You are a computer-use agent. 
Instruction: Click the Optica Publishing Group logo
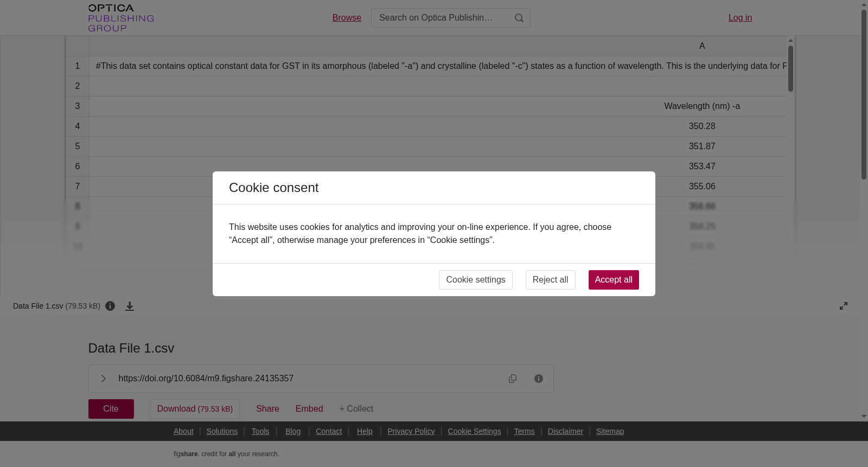121,18
